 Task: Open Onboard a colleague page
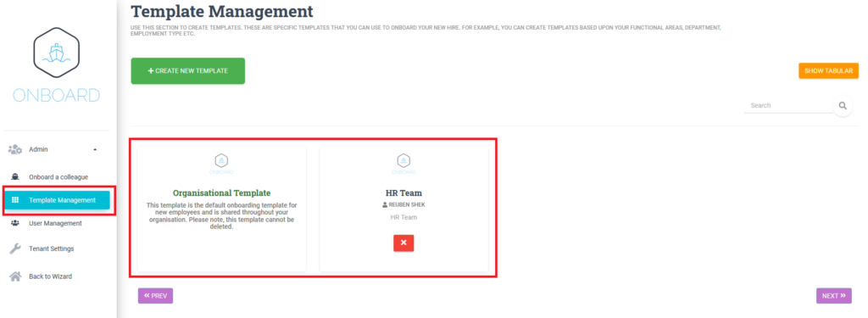coord(58,177)
